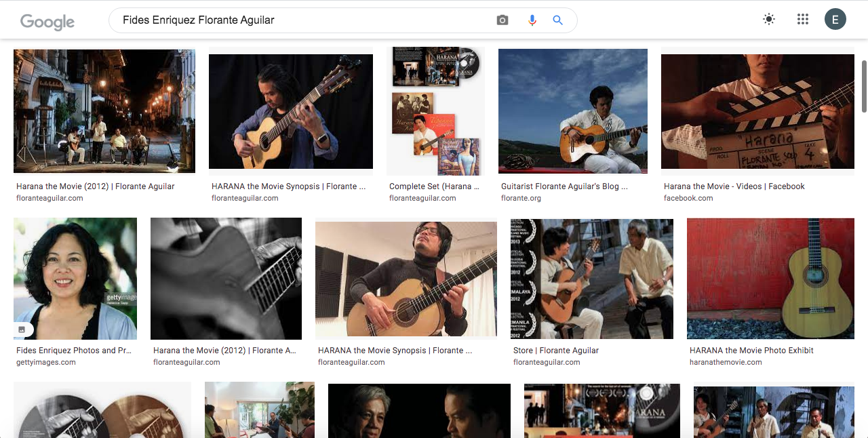Click the gettyimages.com source link
868x438 pixels.
[x=46, y=363]
